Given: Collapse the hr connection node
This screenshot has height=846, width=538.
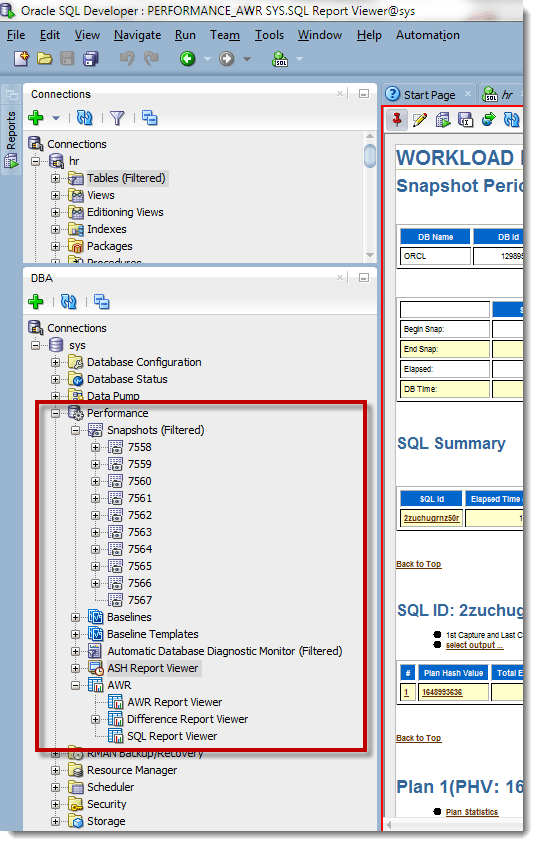Looking at the screenshot, I should tap(36, 161).
